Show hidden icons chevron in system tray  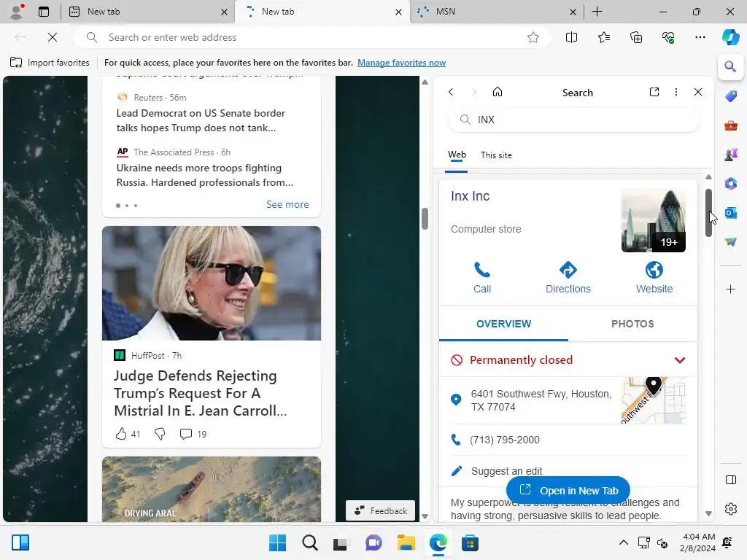coord(623,542)
